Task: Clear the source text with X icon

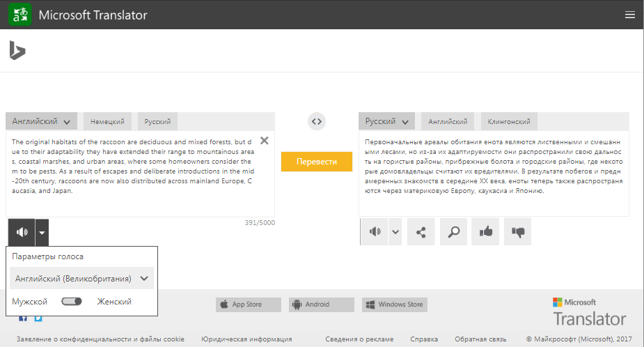Action: 265,141
